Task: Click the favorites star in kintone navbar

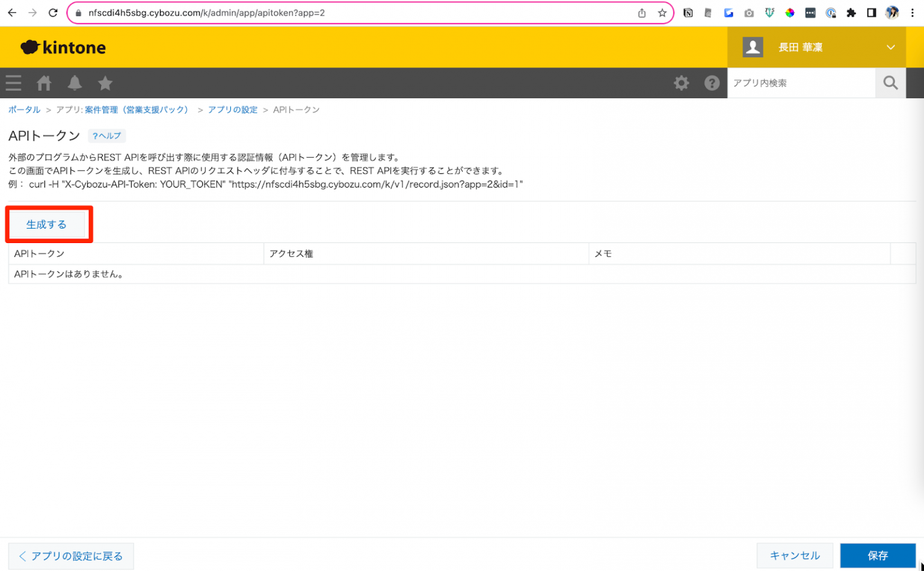Action: click(x=105, y=83)
